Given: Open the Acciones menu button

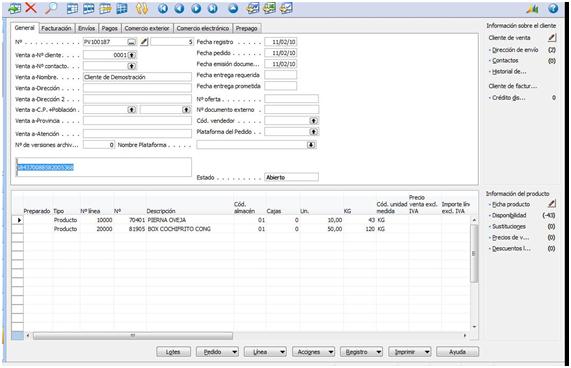Looking at the screenshot, I should click(313, 352).
